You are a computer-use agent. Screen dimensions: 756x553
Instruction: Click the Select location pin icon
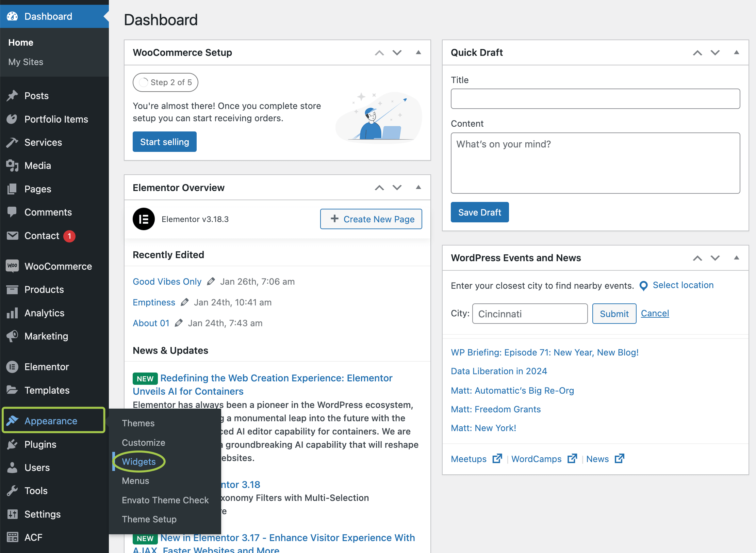click(x=643, y=285)
